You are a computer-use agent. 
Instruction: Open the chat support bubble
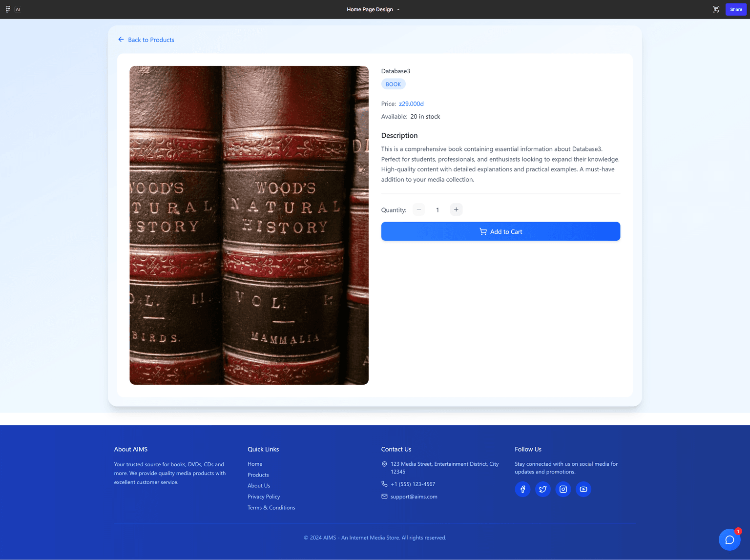tap(729, 539)
